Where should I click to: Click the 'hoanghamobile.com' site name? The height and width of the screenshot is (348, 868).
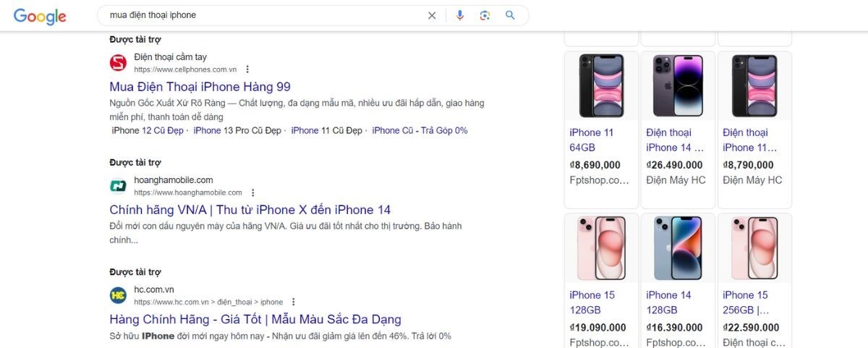(174, 180)
